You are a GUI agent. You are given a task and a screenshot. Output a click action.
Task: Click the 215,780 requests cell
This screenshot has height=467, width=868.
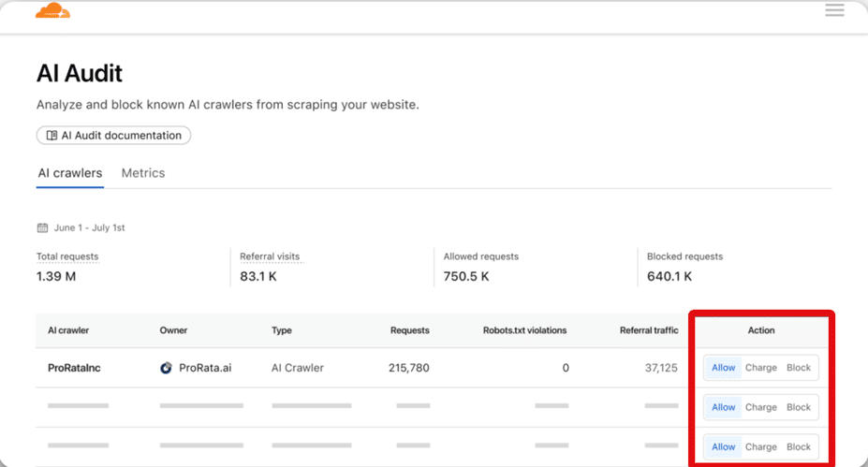pyautogui.click(x=408, y=368)
